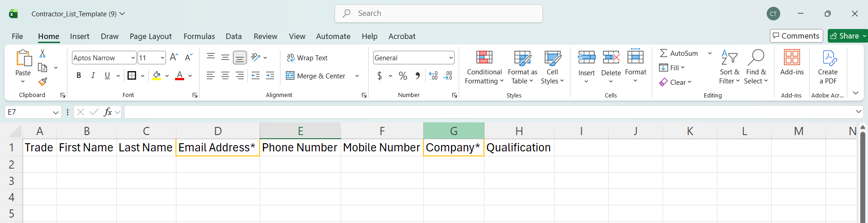Toggle Italic formatting
Viewport: 868px width, 223px height.
pos(93,76)
